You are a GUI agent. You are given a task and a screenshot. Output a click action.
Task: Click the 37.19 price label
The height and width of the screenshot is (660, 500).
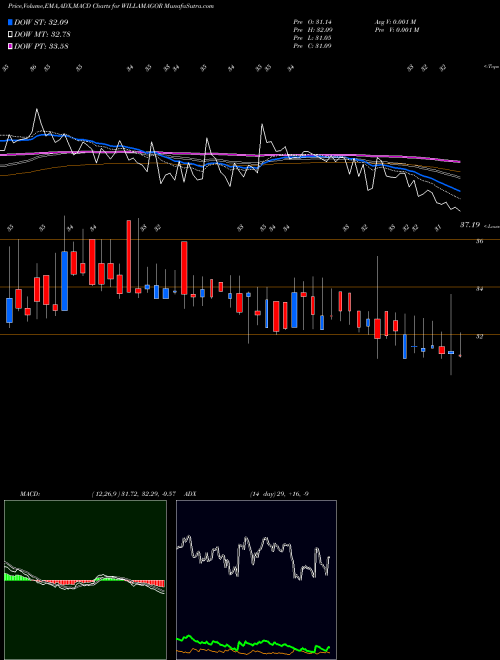point(470,226)
